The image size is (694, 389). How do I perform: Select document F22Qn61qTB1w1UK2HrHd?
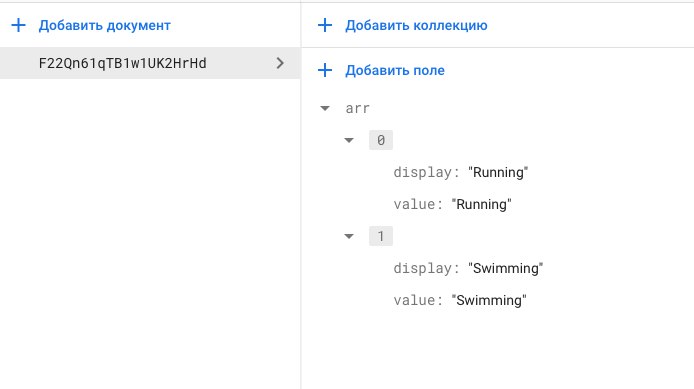(x=150, y=63)
